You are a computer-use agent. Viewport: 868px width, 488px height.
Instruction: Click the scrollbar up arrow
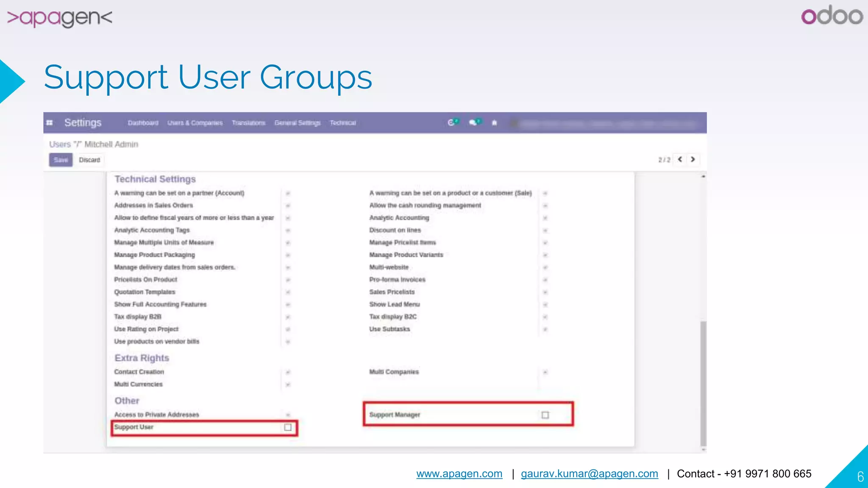point(703,176)
